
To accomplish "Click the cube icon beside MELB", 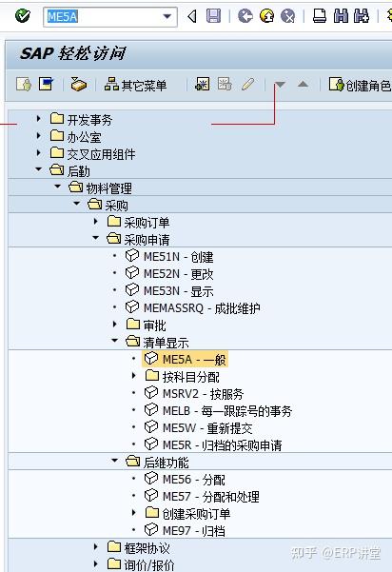I will tap(151, 409).
